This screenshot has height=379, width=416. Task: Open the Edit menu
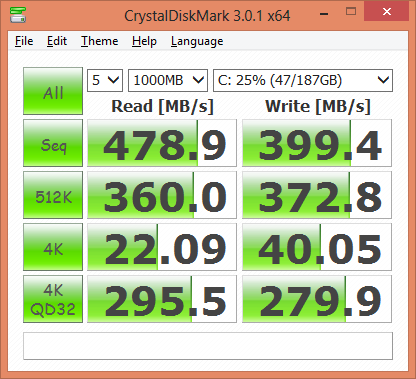pos(57,41)
